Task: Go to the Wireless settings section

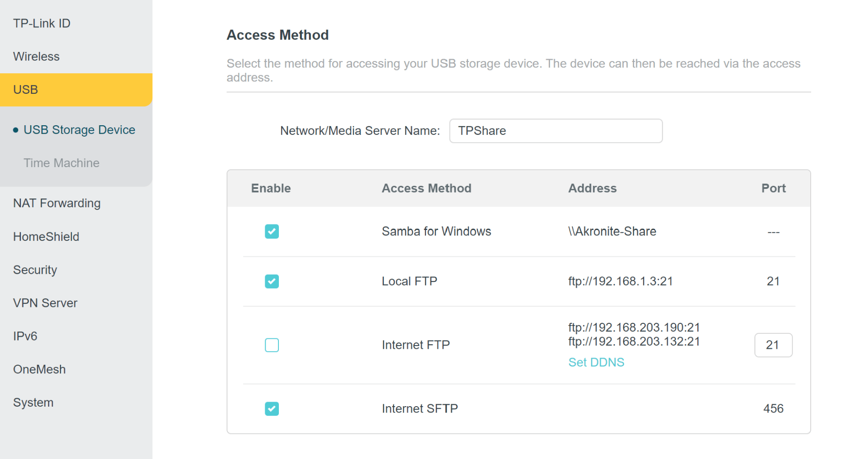Action: (x=36, y=56)
